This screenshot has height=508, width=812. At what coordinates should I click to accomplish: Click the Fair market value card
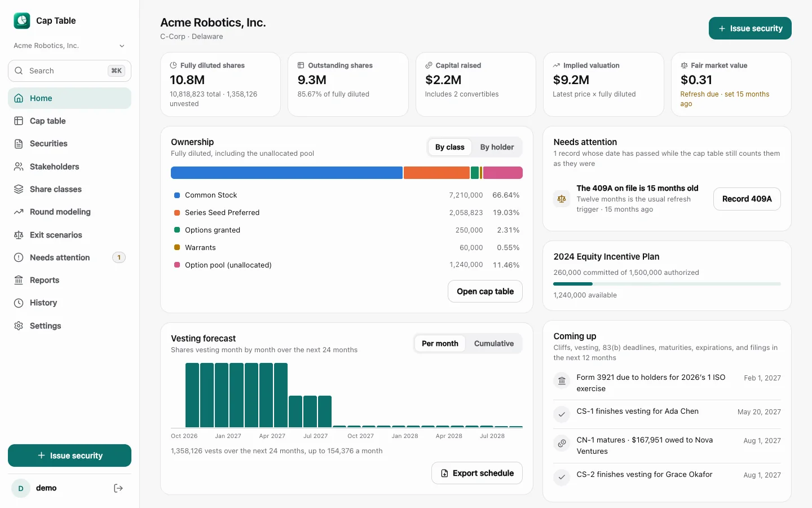731,84
